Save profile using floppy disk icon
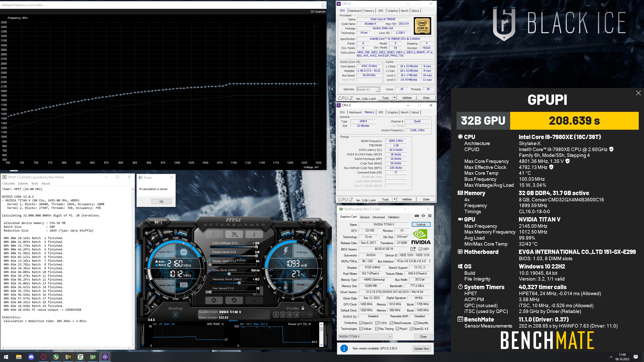Image resolution: width=644 pixels, height=362 pixels. tap(310, 315)
